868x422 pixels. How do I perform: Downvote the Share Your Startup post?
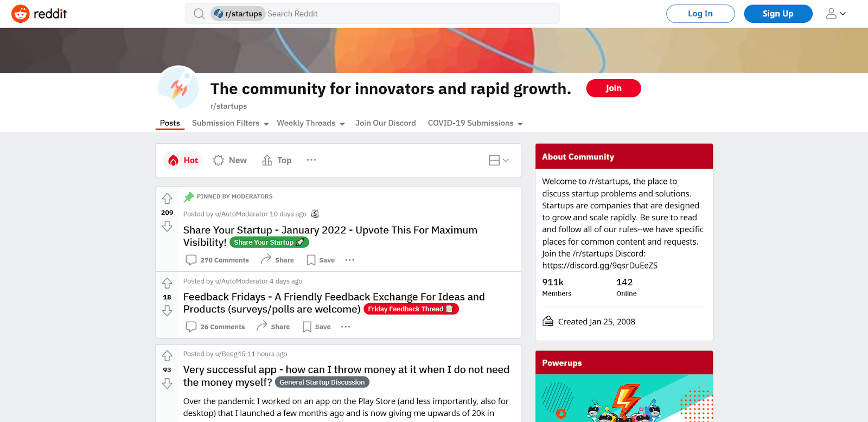(x=167, y=226)
